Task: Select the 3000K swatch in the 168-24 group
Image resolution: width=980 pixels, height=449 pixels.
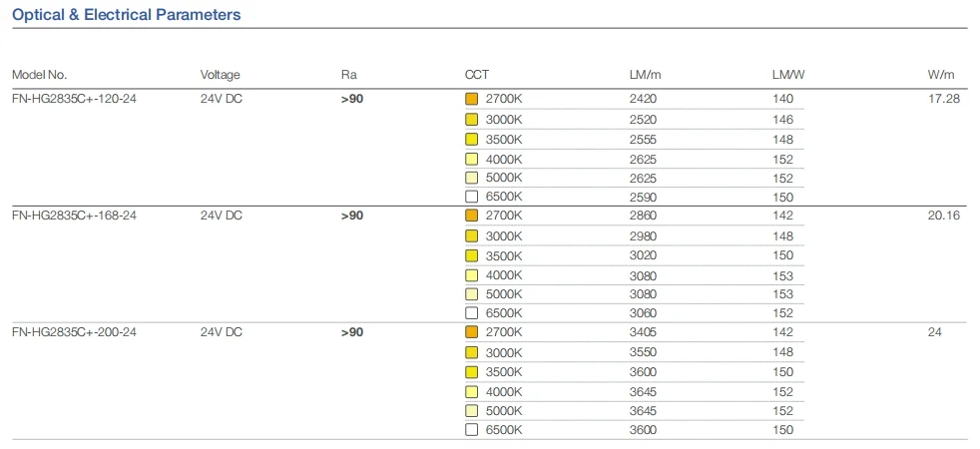Action: (472, 235)
